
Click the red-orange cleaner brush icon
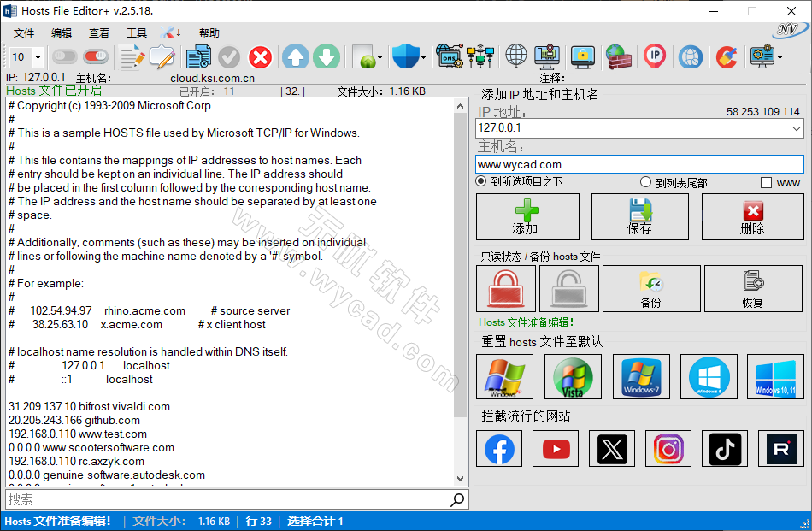point(727,57)
